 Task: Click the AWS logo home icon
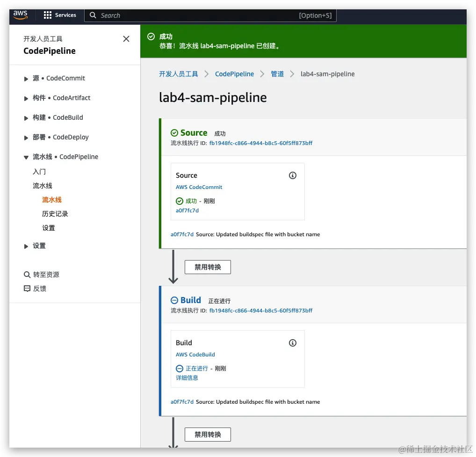pos(20,15)
